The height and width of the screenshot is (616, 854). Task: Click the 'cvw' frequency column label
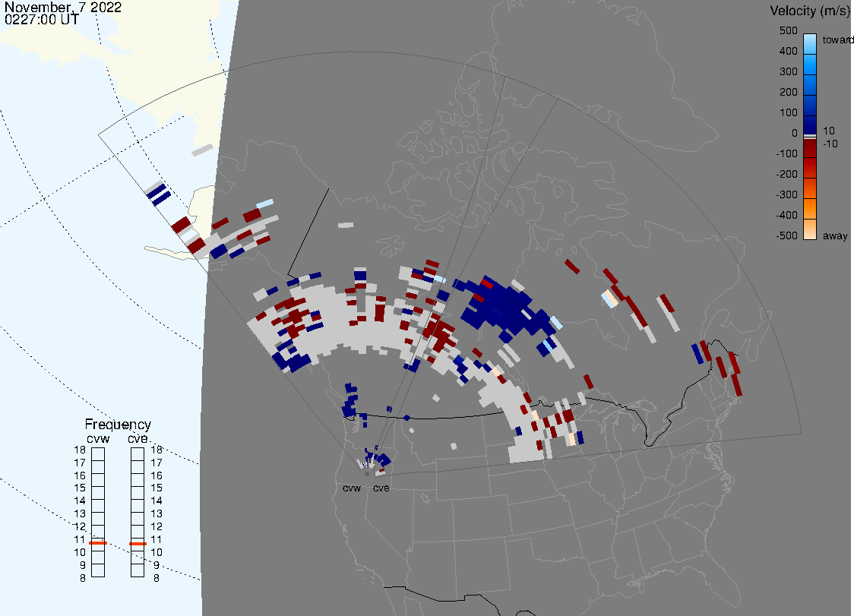tap(98, 439)
